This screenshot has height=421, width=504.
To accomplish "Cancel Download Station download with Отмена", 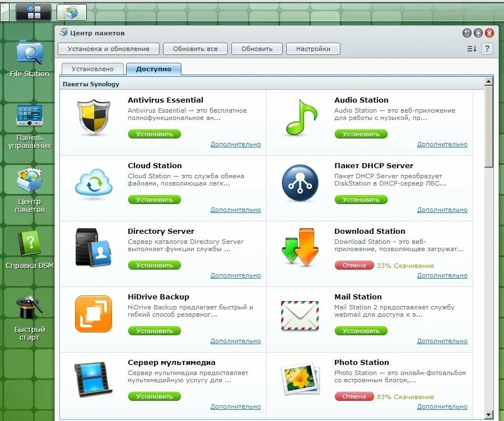I will [x=354, y=265].
